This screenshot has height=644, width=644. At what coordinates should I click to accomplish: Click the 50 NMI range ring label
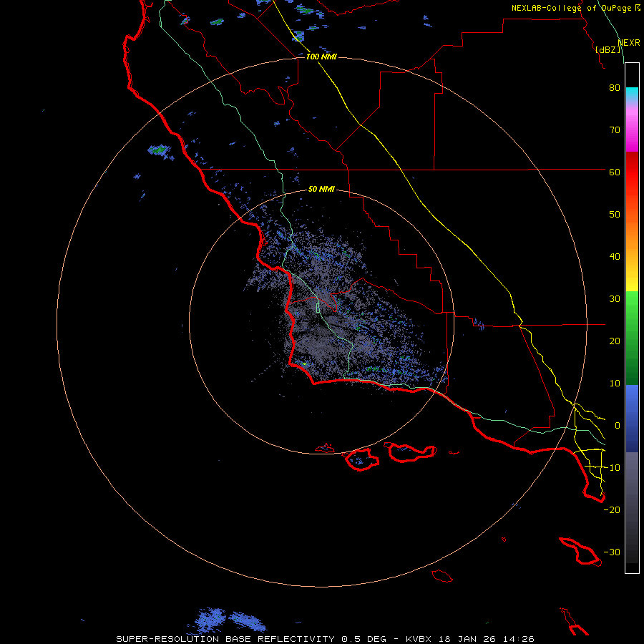pyautogui.click(x=321, y=190)
